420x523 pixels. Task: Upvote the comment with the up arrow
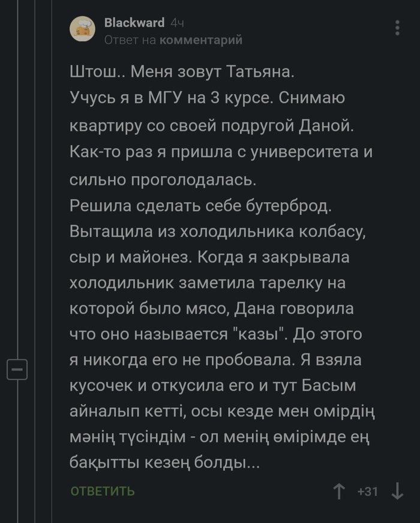click(340, 492)
